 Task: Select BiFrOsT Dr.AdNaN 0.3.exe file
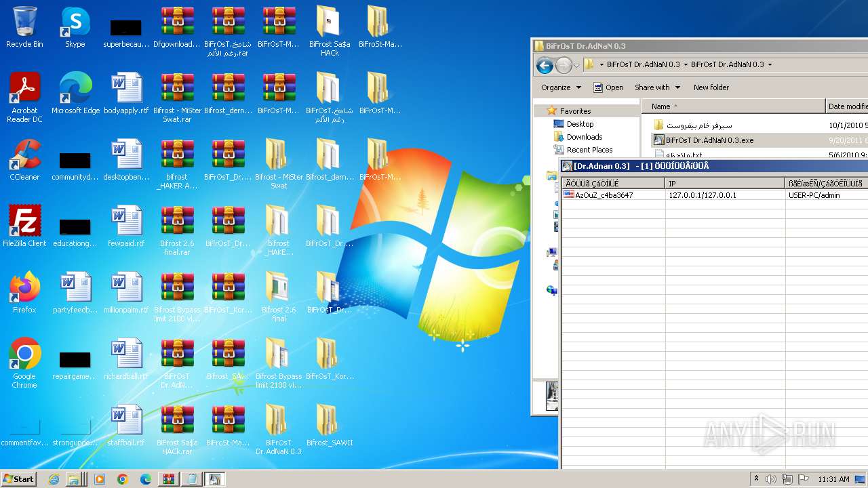click(703, 140)
